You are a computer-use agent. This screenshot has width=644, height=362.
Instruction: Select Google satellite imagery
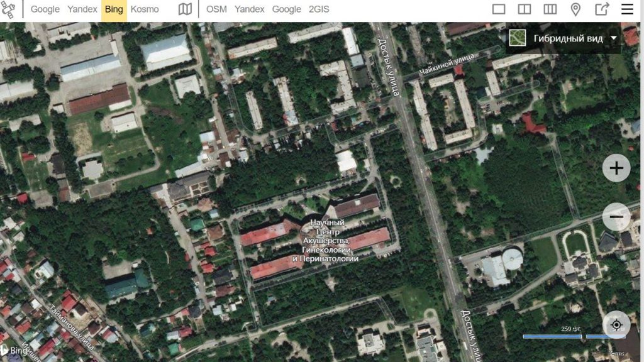click(45, 9)
